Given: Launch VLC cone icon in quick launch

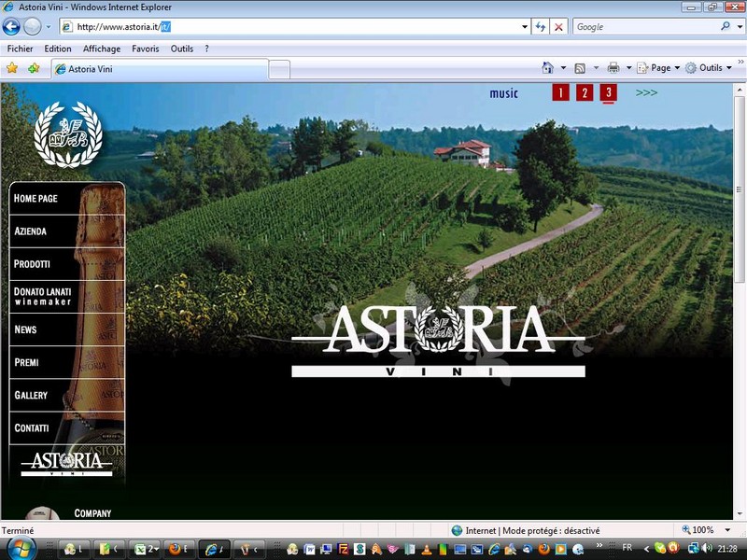Looking at the screenshot, I should click(x=427, y=549).
